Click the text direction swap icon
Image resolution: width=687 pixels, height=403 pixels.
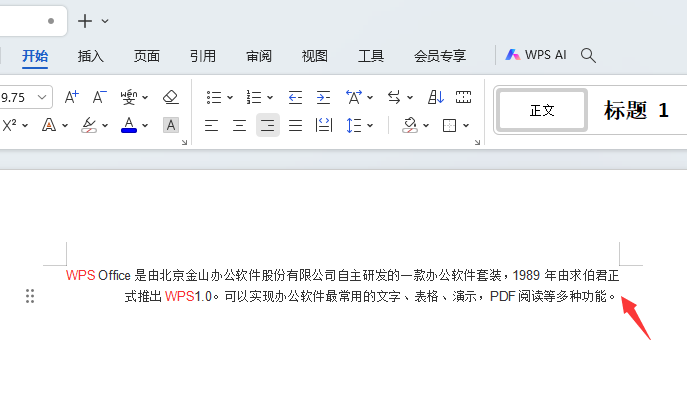coord(394,97)
